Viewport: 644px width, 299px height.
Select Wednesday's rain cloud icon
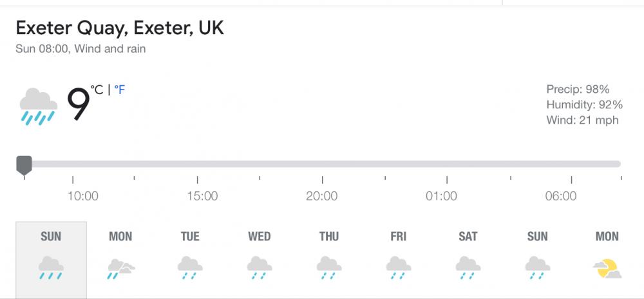point(260,268)
